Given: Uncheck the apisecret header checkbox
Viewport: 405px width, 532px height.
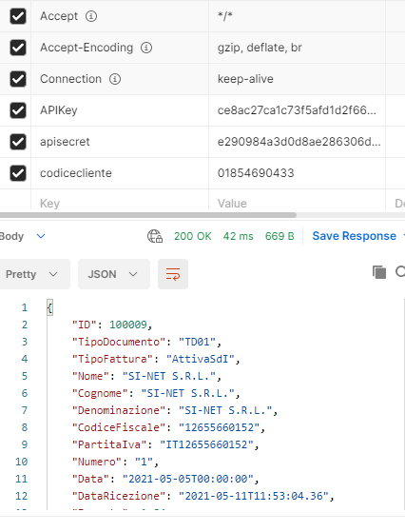Looking at the screenshot, I should tap(18, 142).
